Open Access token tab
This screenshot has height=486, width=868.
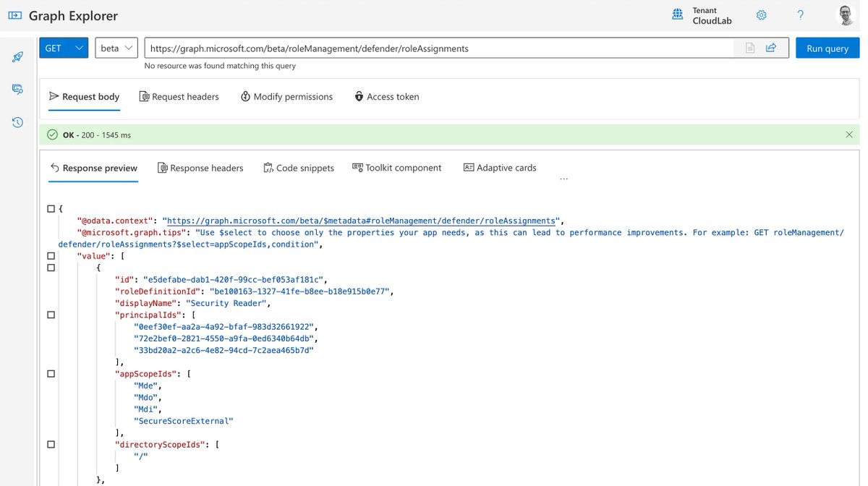(386, 96)
